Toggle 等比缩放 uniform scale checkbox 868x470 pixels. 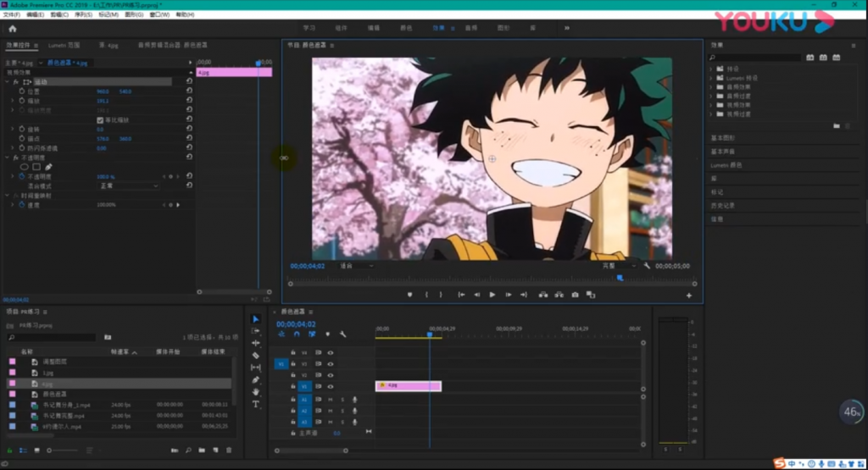100,119
